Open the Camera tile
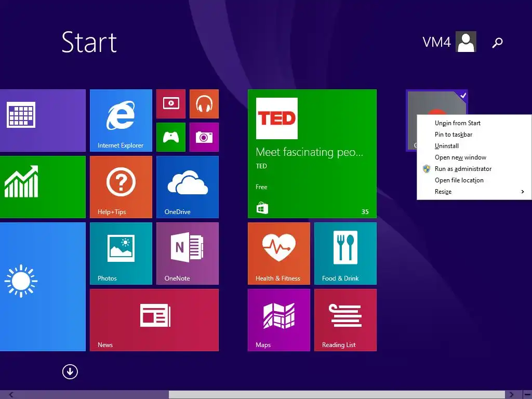Viewport: 532px width, 399px height. pos(204,137)
